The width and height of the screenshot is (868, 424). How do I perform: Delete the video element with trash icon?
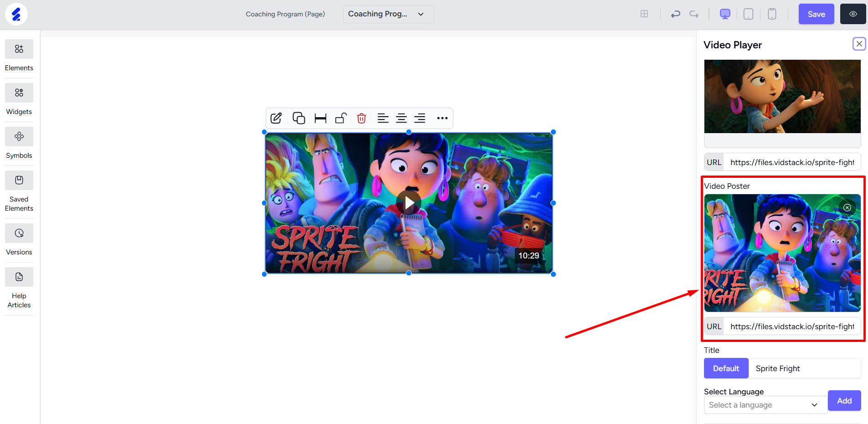361,118
